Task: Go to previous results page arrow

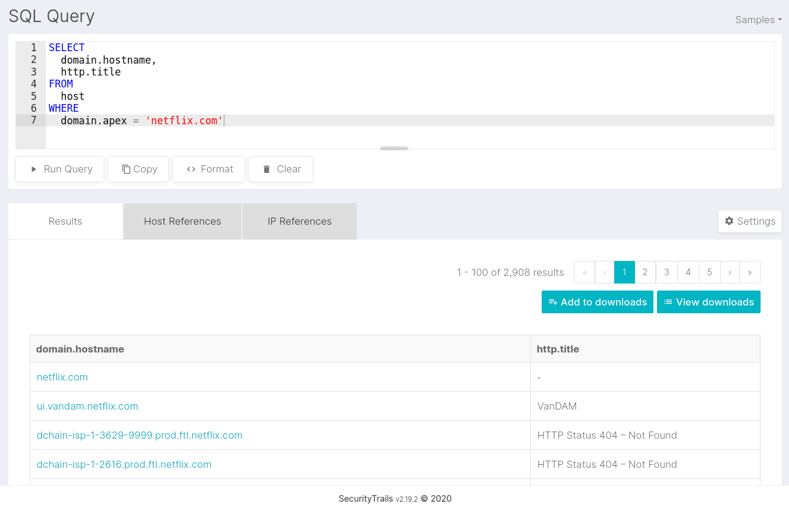Action: click(x=604, y=272)
